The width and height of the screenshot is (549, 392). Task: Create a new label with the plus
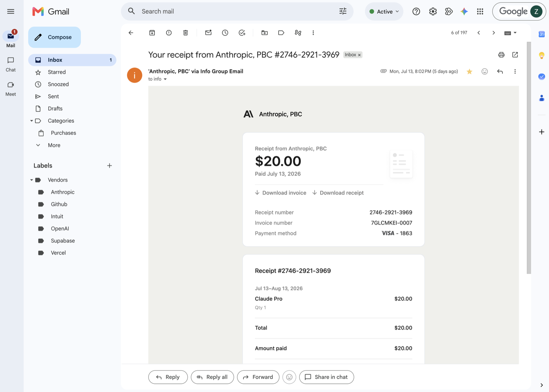(109, 166)
